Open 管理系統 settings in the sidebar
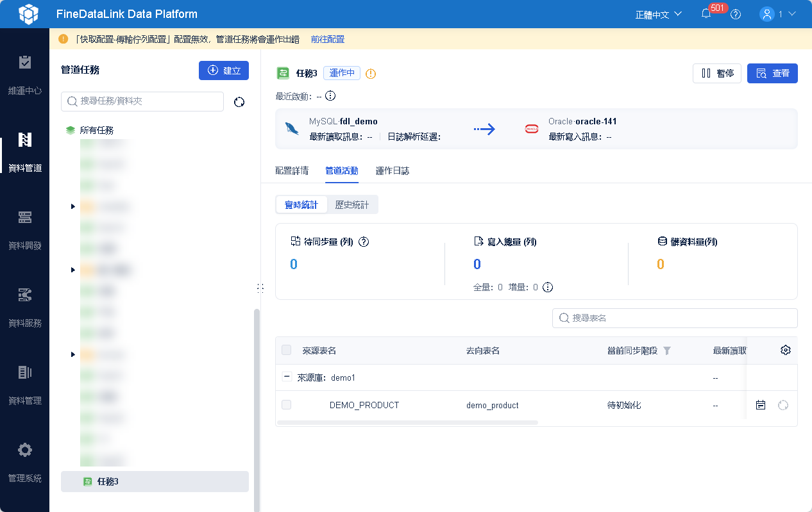Image resolution: width=812 pixels, height=512 pixels. click(24, 463)
